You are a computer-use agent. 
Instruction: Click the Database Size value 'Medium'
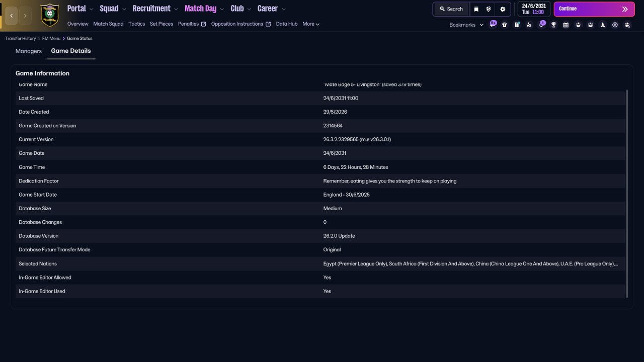point(333,208)
